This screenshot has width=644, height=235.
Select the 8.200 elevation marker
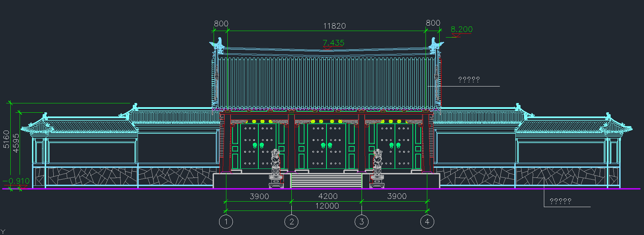click(461, 30)
